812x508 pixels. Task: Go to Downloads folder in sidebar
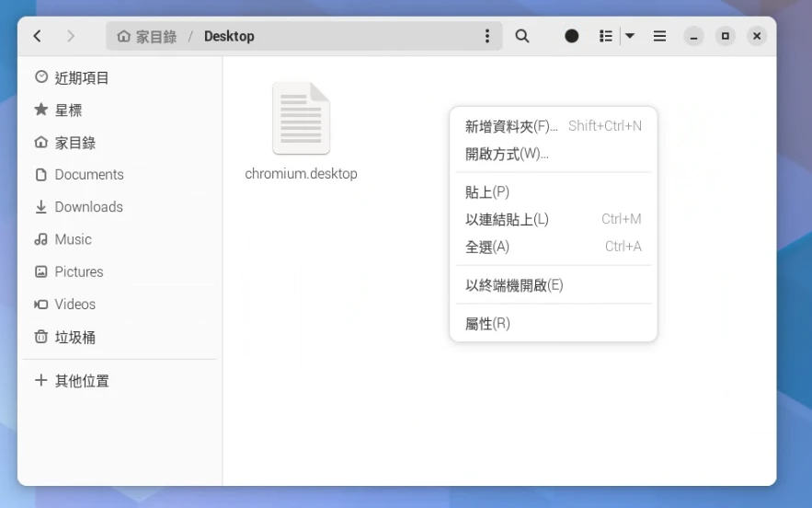click(x=88, y=207)
